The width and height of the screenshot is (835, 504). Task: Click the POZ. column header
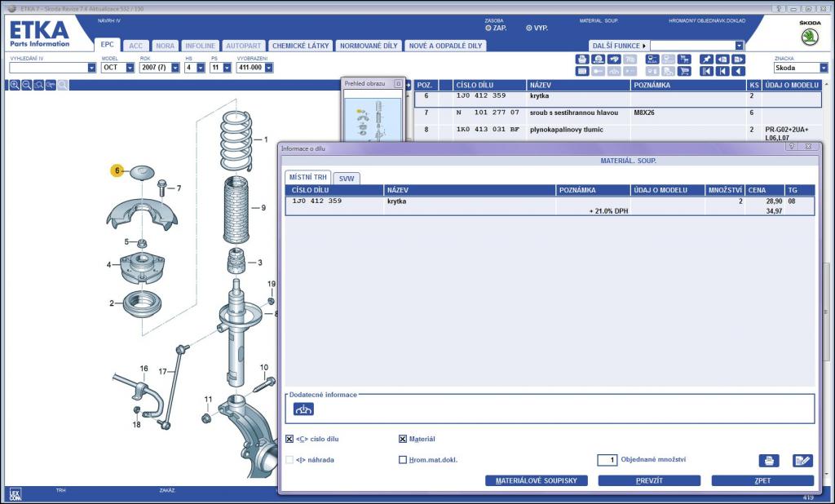click(426, 86)
